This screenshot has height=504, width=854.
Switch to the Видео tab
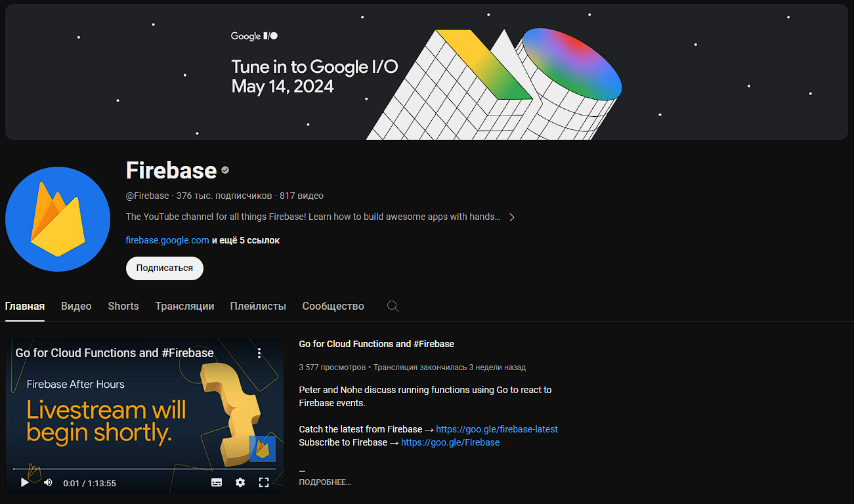tap(76, 306)
